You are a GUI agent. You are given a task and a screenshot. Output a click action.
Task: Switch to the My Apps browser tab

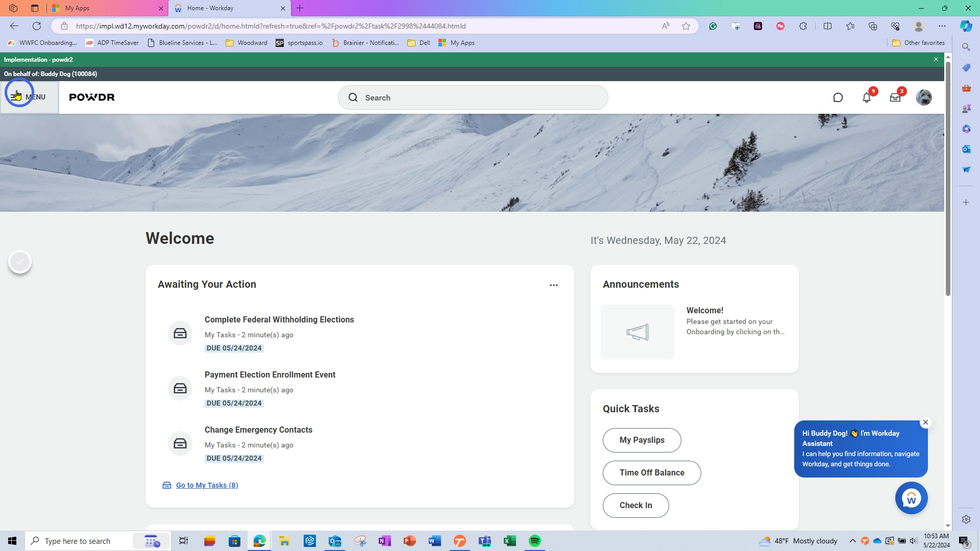108,8
